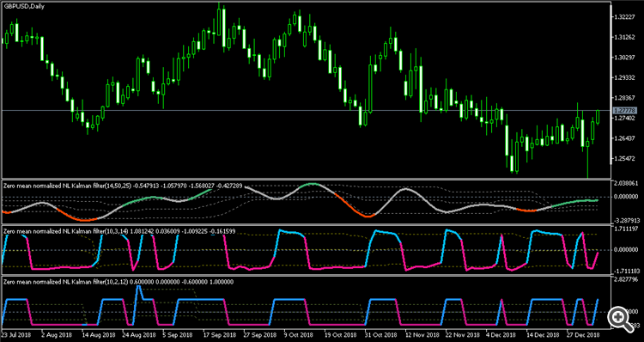Screen dimensions: 644x342
Task: Click the 2.038061 indicator scale value
Action: (626, 184)
